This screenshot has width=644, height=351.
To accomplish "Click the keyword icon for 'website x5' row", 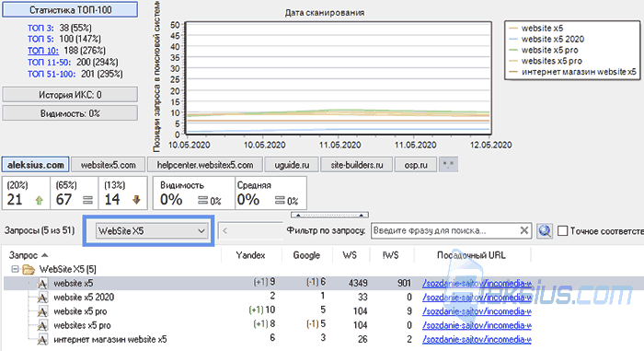I will click(x=42, y=284).
